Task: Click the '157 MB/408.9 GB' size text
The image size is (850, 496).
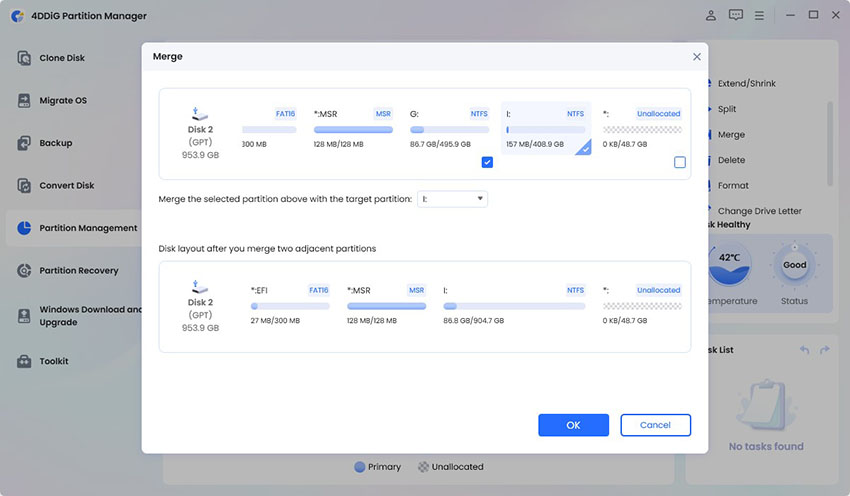Action: pyautogui.click(x=535, y=144)
